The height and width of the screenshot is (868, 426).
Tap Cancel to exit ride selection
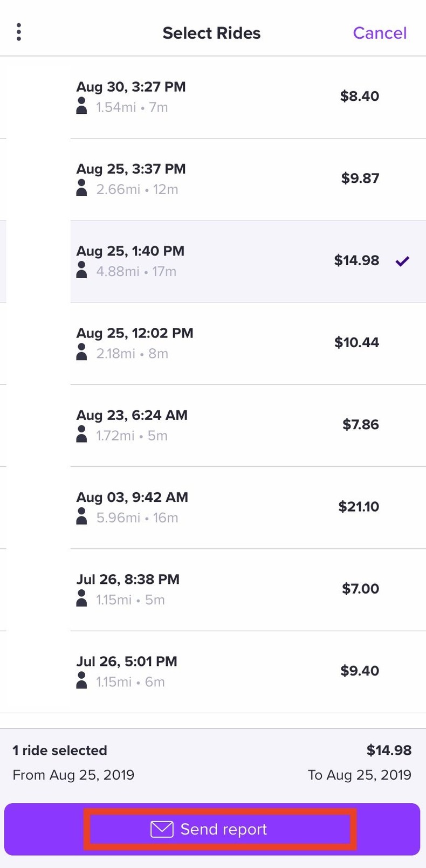tap(380, 33)
